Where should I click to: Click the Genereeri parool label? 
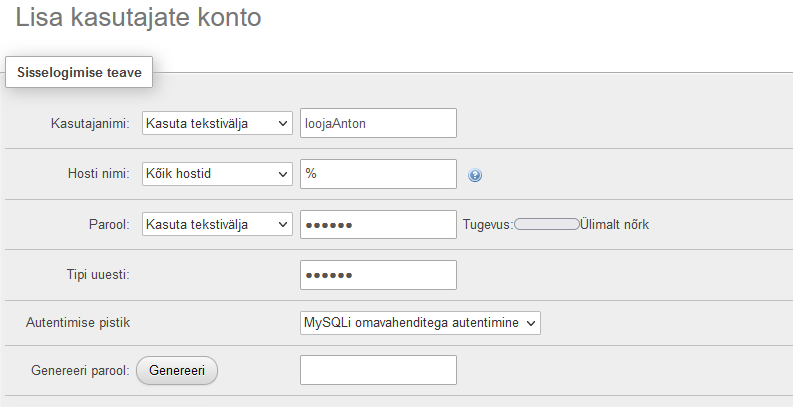(x=80, y=371)
